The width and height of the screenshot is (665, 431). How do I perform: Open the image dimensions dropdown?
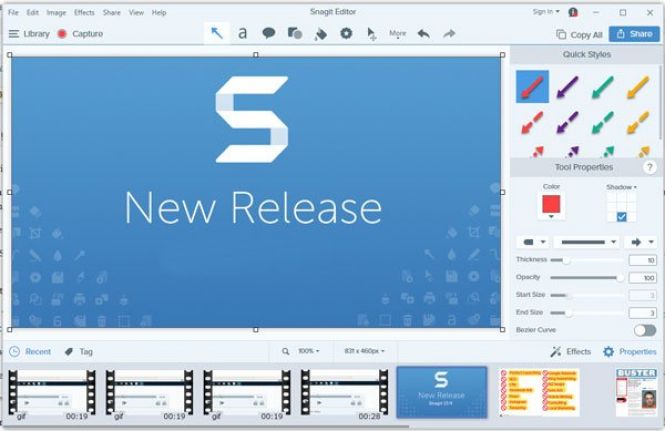coord(364,351)
